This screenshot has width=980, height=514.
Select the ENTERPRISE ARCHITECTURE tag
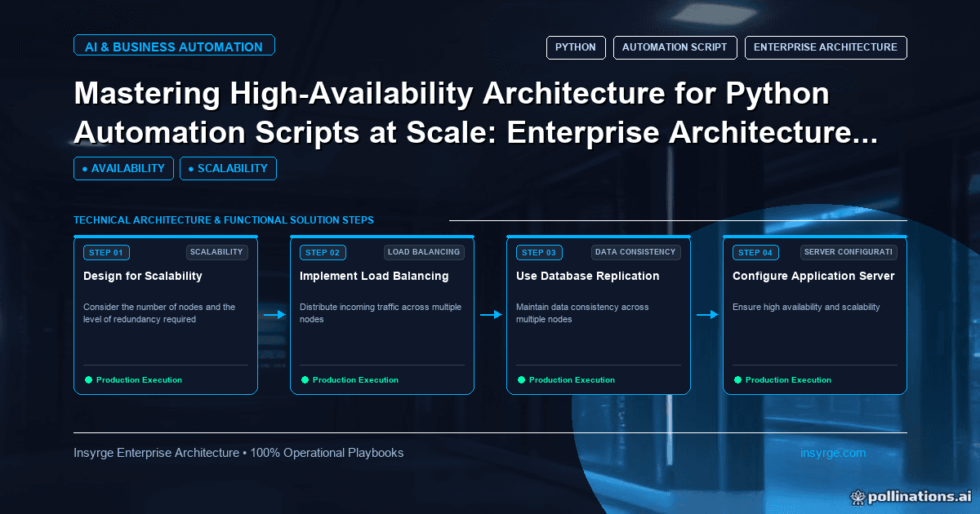tap(826, 47)
